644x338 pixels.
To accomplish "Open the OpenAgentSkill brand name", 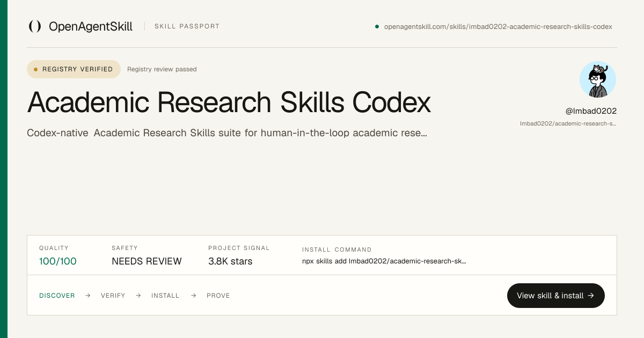I will (91, 26).
